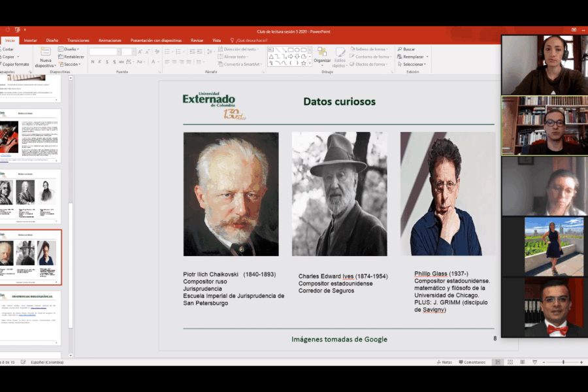Open the Organizar arrange tool

point(322,54)
